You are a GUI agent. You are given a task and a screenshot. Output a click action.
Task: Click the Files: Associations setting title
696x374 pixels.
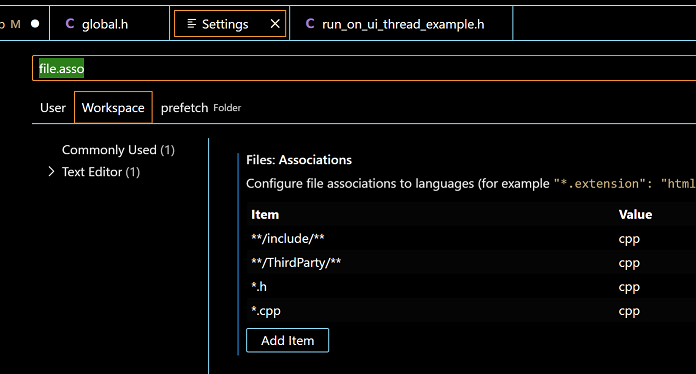point(299,160)
